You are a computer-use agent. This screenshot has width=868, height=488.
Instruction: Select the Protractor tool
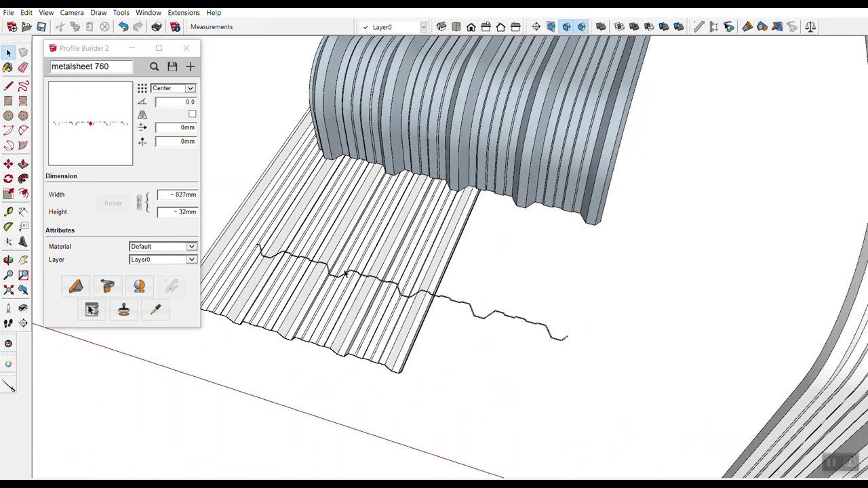[8, 227]
